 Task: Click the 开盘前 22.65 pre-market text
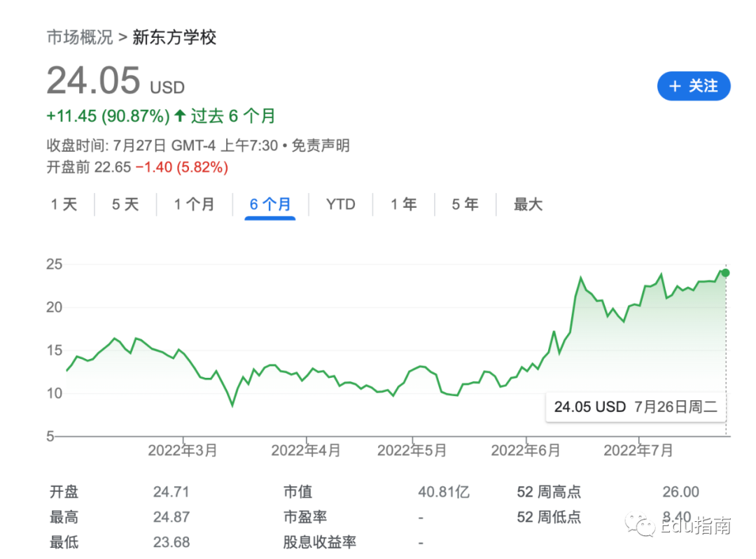pyautogui.click(x=89, y=167)
